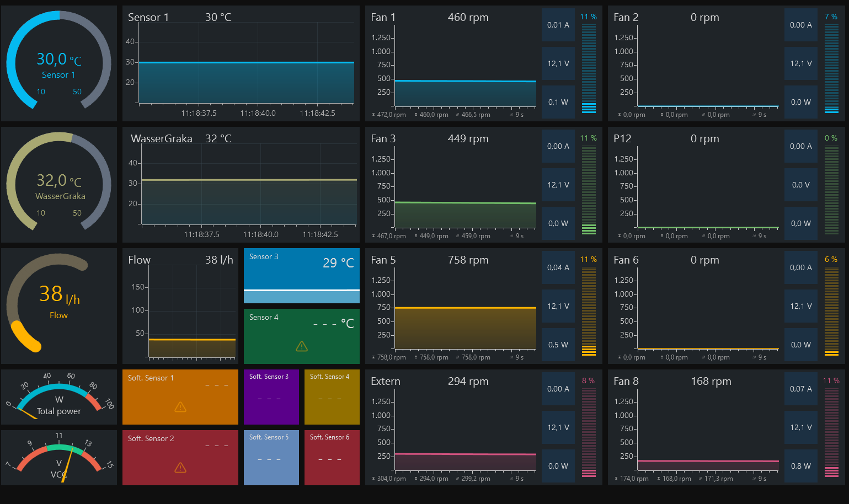Click the Fan 1 average 466,5 rpm value
The width and height of the screenshot is (849, 504).
coord(476,115)
